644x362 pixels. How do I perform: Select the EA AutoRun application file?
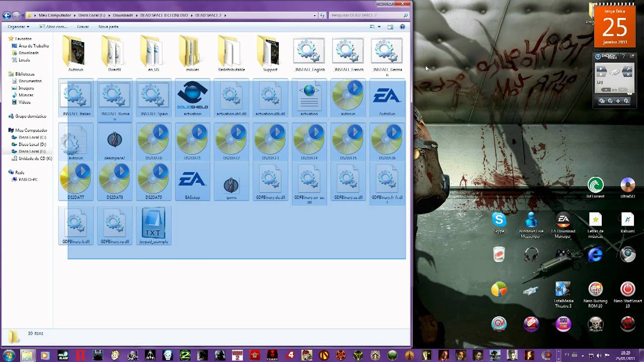(387, 98)
